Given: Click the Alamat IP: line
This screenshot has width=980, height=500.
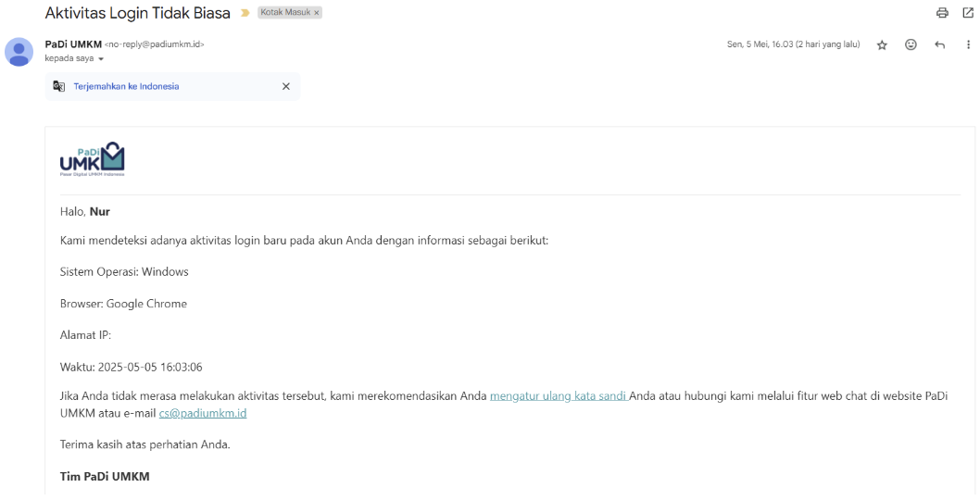Looking at the screenshot, I should (85, 335).
